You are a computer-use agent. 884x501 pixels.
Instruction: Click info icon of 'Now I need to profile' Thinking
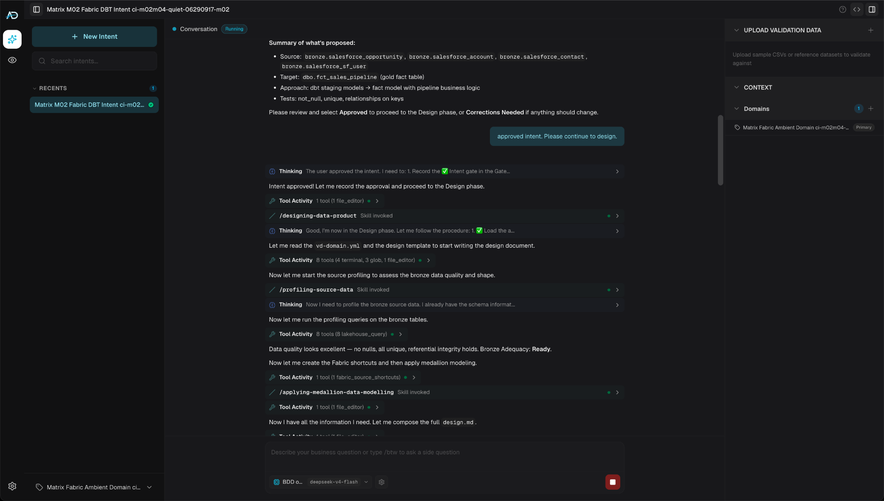pyautogui.click(x=272, y=305)
